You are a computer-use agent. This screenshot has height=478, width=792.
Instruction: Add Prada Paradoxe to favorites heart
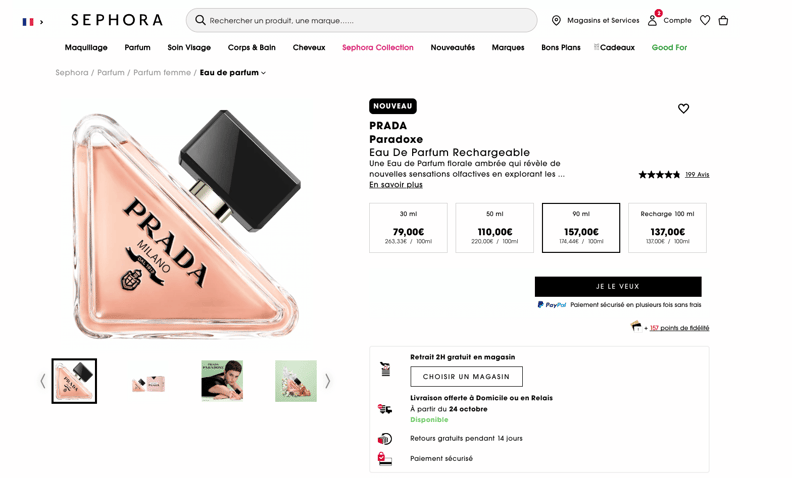point(683,108)
